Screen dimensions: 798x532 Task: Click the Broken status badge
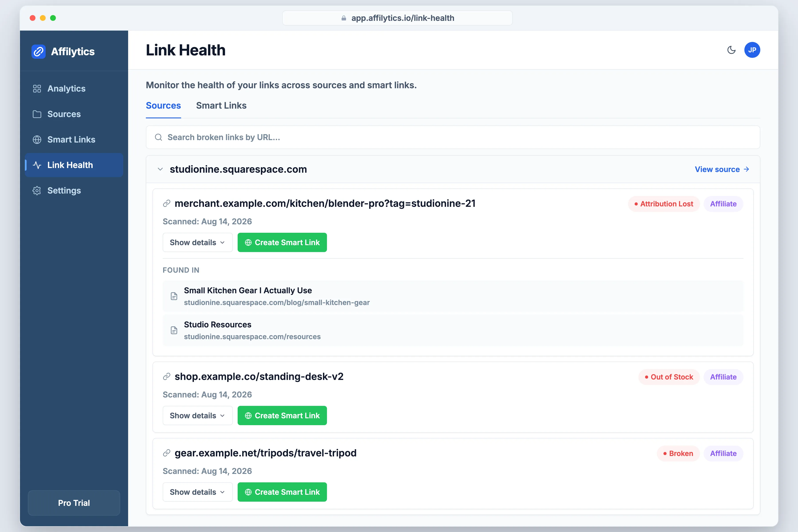point(678,453)
